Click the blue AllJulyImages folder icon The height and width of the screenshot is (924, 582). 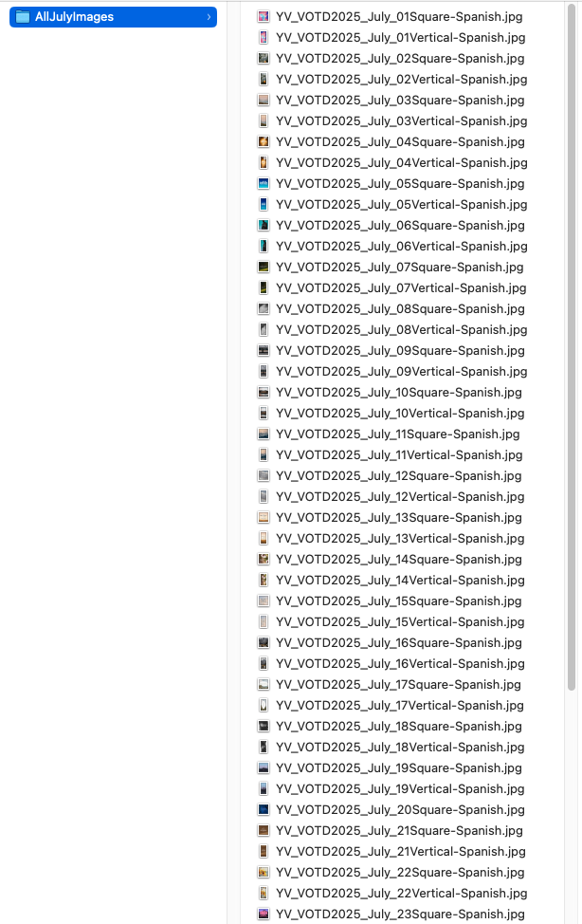23,17
